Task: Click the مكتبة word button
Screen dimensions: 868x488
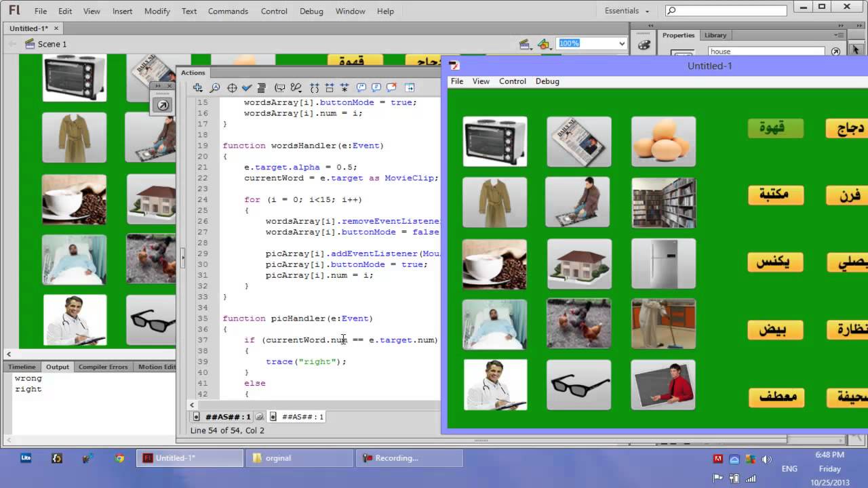Action: tap(776, 195)
